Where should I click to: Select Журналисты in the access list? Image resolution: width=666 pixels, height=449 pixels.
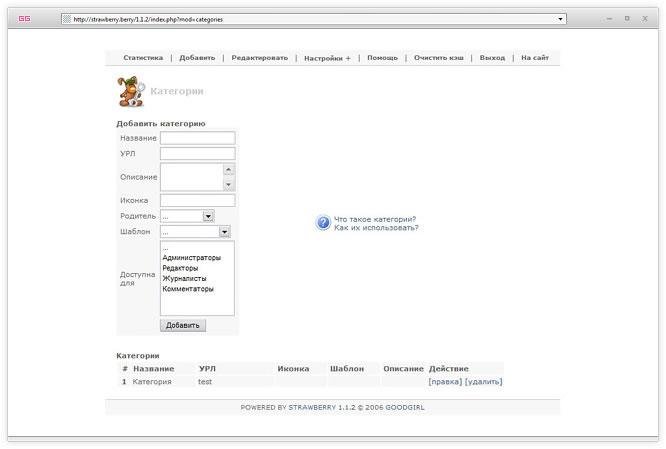(x=184, y=279)
